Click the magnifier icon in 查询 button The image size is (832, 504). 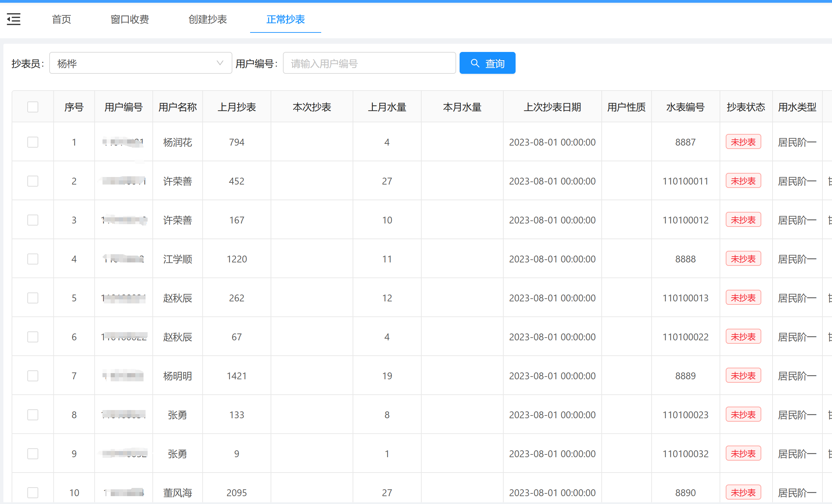pyautogui.click(x=475, y=63)
